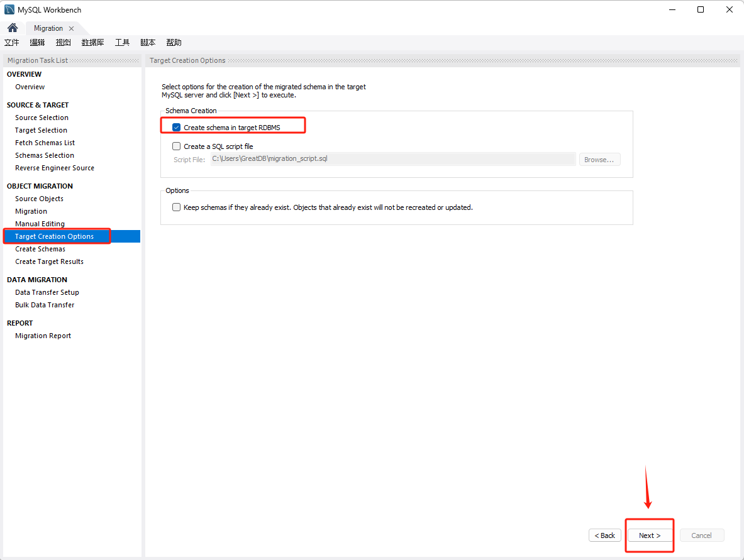Enable Create a SQL script file
The image size is (744, 560).
click(x=177, y=146)
